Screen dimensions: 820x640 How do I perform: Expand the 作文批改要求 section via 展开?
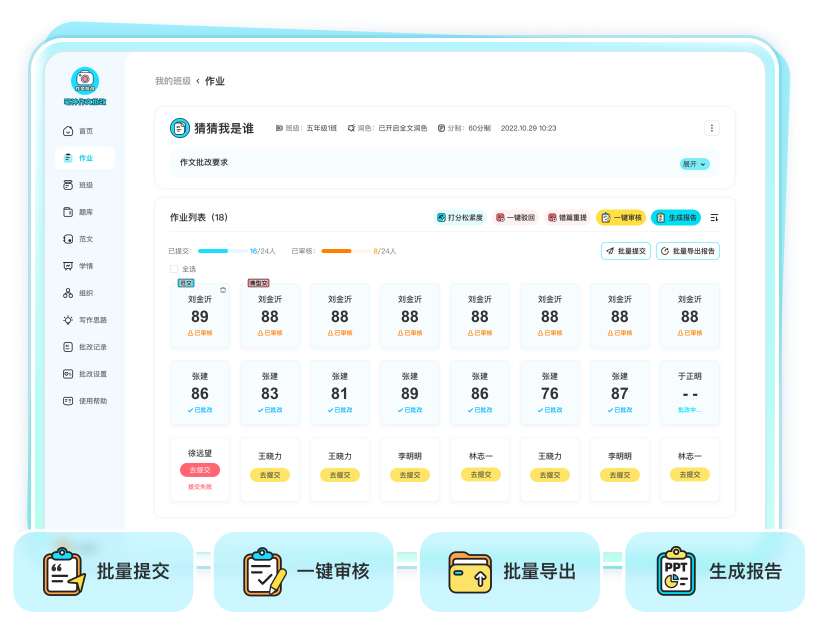click(x=692, y=162)
